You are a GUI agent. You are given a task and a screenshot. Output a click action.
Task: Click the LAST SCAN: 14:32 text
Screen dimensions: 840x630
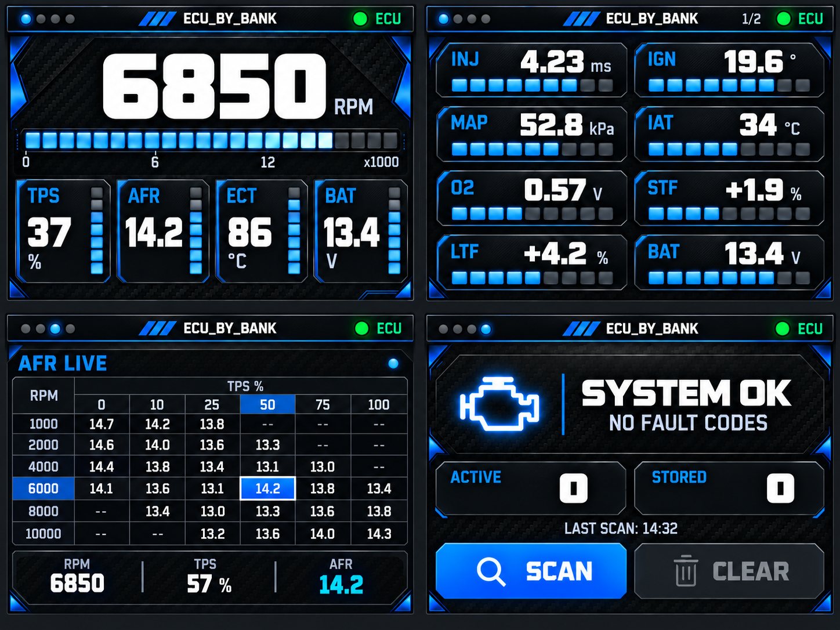(621, 528)
